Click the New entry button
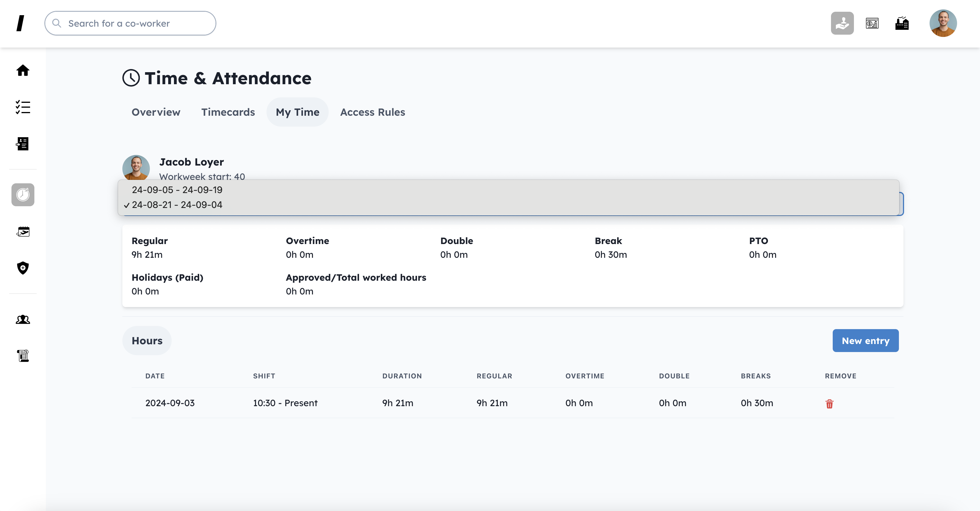Screen dimensions: 980x511 click(x=865, y=341)
